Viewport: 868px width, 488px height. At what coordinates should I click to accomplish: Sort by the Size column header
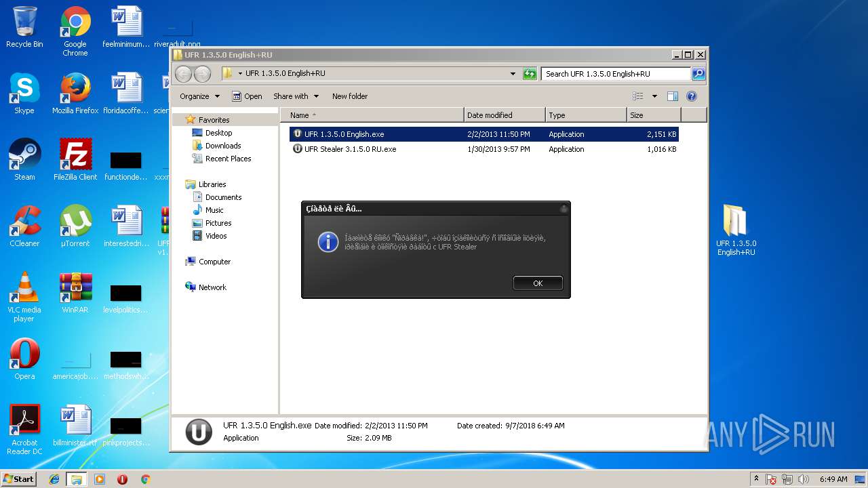click(x=654, y=115)
